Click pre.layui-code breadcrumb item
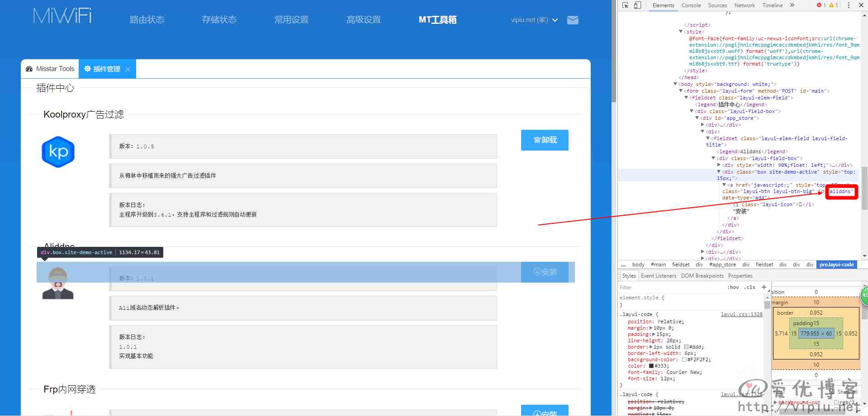The height and width of the screenshot is (416, 868). [837, 265]
